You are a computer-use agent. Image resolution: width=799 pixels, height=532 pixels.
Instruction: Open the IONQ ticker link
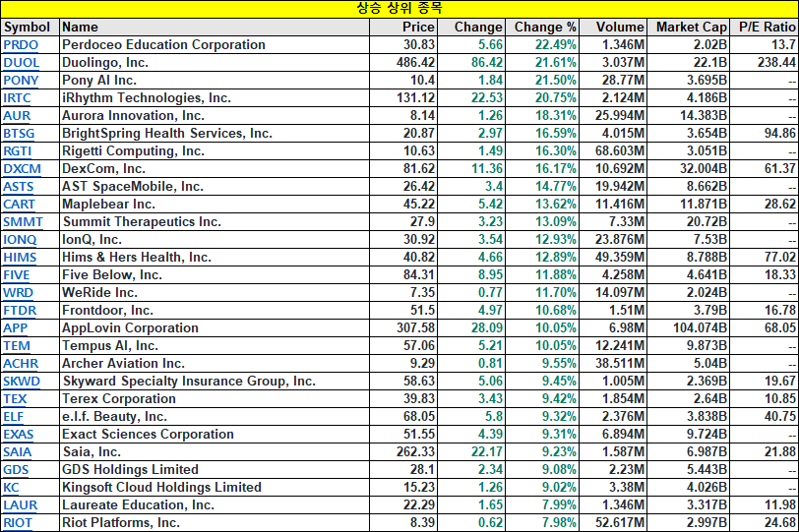coord(20,239)
